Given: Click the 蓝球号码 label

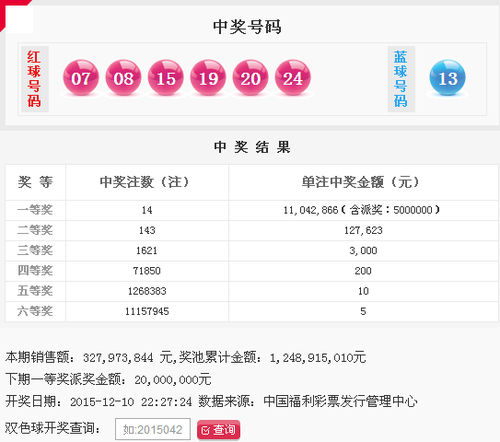Looking at the screenshot, I should click(401, 79).
